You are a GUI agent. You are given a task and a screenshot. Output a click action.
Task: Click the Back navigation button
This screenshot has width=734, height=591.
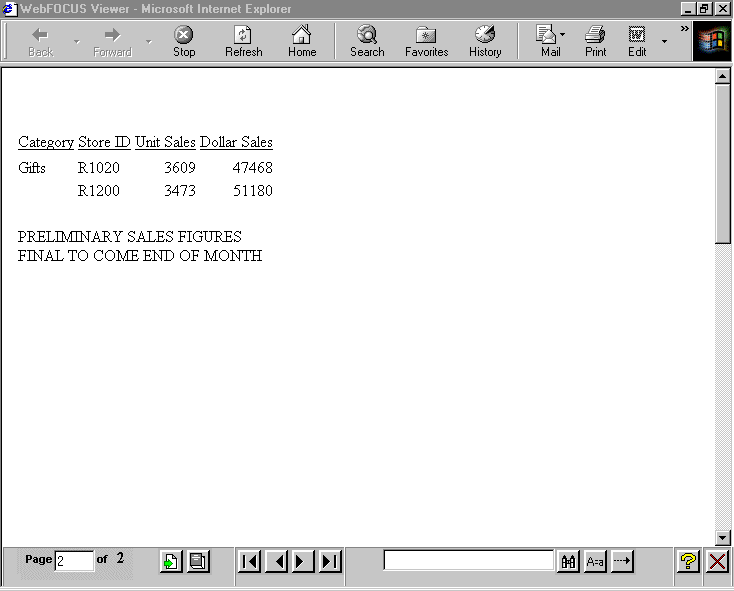[x=41, y=42]
